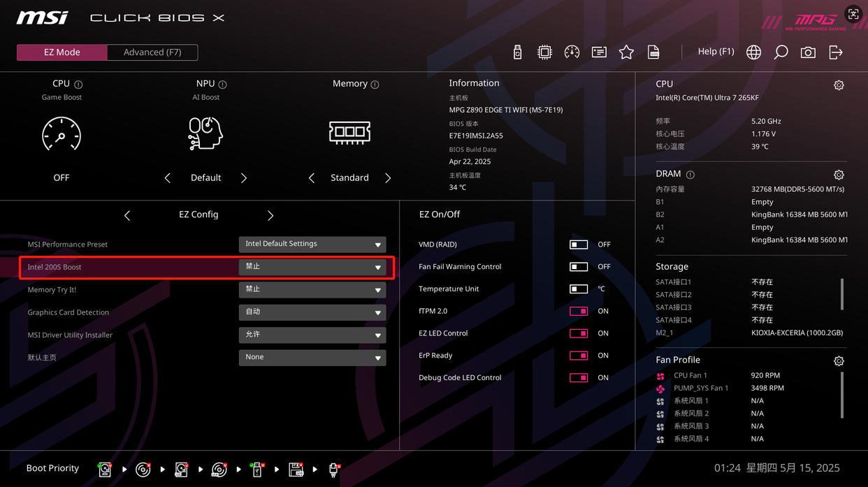Go to next EZ Config page
The image size is (868, 487).
[x=270, y=216]
